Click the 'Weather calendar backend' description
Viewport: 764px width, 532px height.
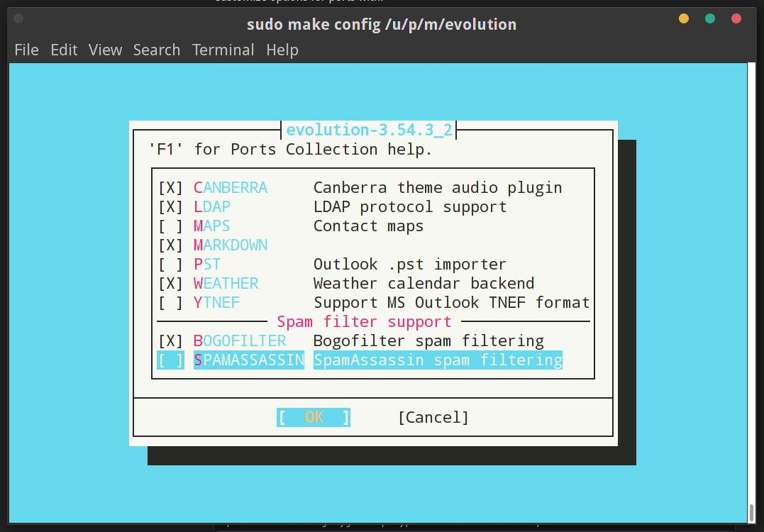(x=424, y=283)
